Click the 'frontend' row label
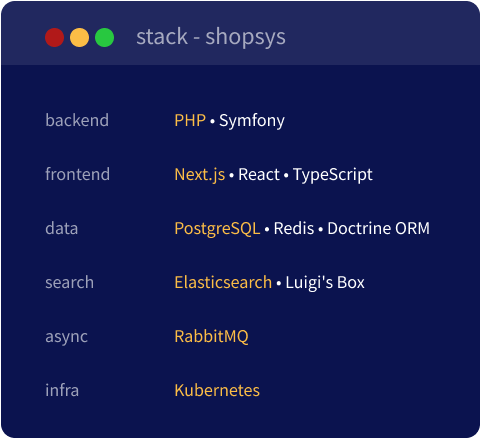481x439 pixels. (x=77, y=174)
